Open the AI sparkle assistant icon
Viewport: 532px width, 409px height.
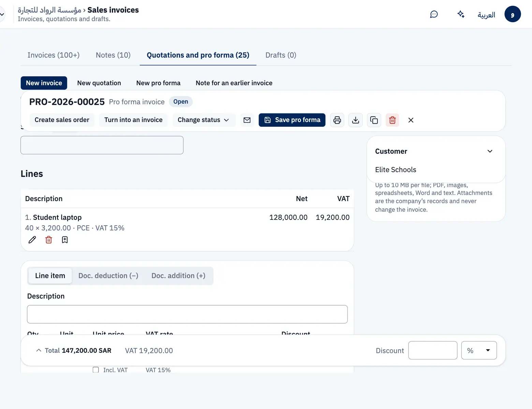click(x=461, y=14)
